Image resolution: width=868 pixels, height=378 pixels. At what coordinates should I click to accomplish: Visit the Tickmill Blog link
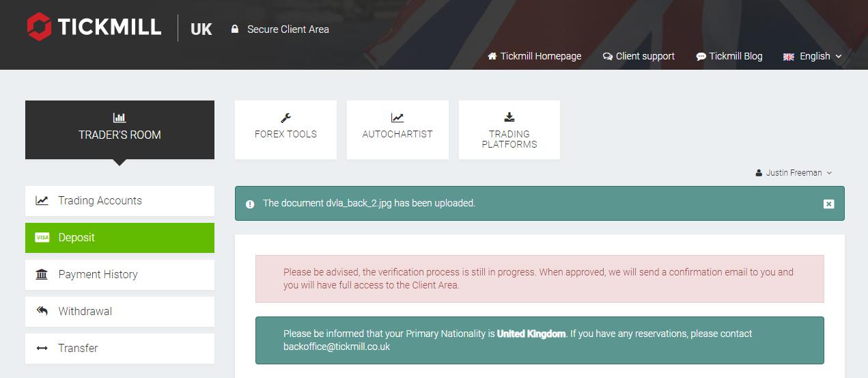click(x=729, y=56)
